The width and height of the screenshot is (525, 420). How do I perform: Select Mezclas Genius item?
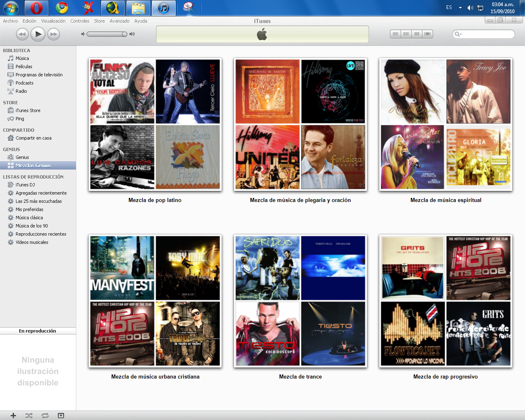click(38, 165)
